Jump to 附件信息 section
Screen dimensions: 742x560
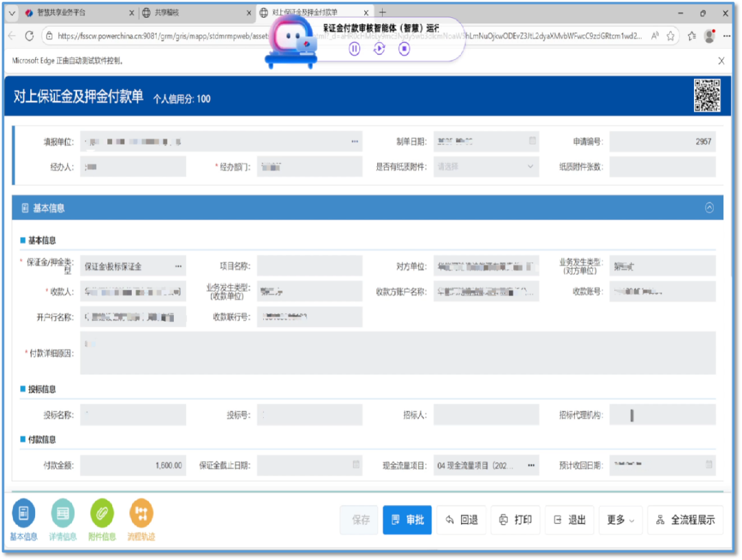(102, 519)
